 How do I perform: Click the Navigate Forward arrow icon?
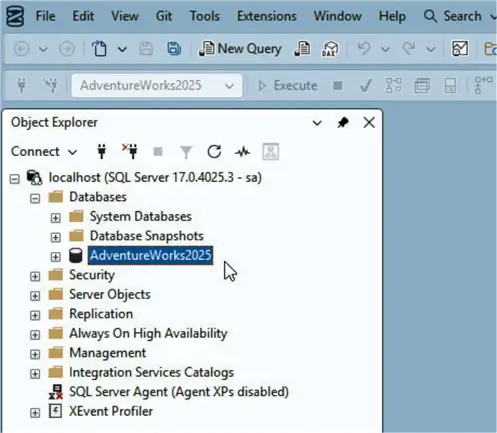click(67, 49)
